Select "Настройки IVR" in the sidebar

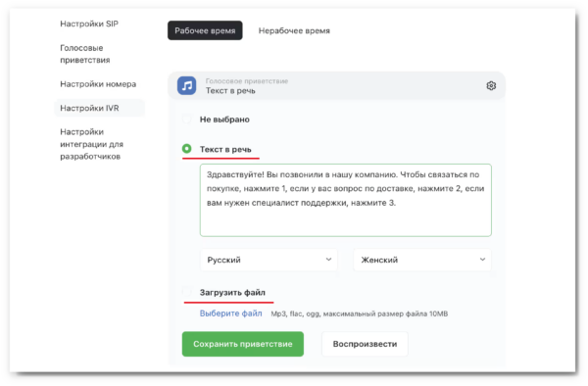click(99, 108)
